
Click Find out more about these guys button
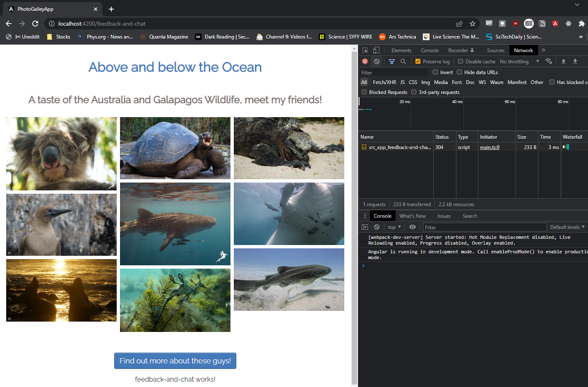click(175, 361)
